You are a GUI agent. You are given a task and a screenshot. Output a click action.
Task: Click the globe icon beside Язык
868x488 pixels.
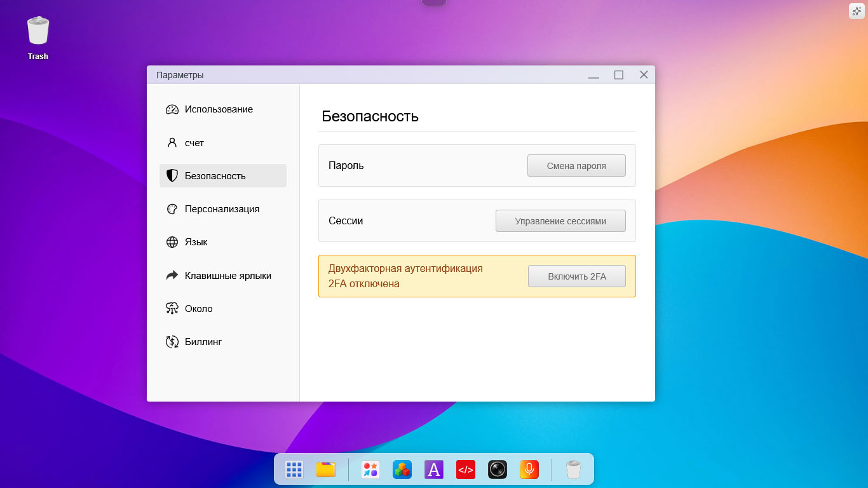(x=172, y=242)
